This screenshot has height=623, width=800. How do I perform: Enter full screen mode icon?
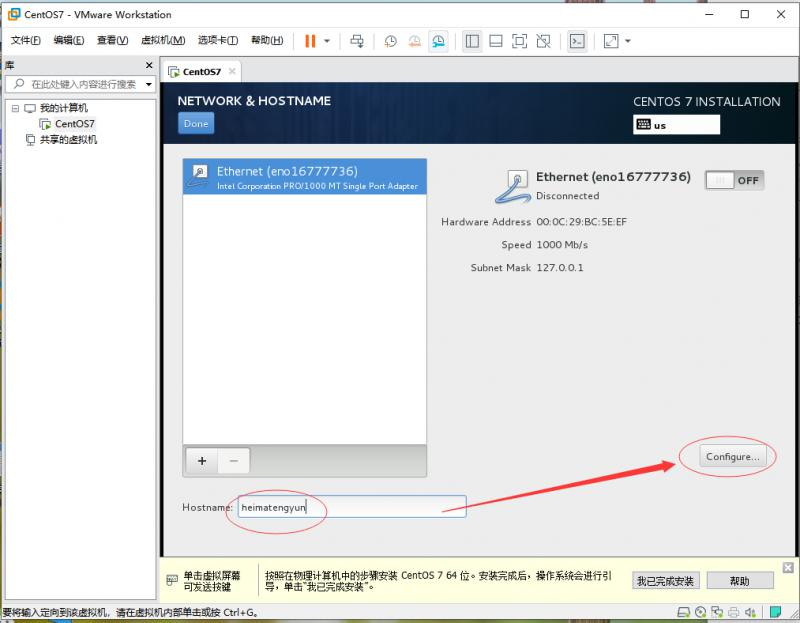[x=519, y=41]
